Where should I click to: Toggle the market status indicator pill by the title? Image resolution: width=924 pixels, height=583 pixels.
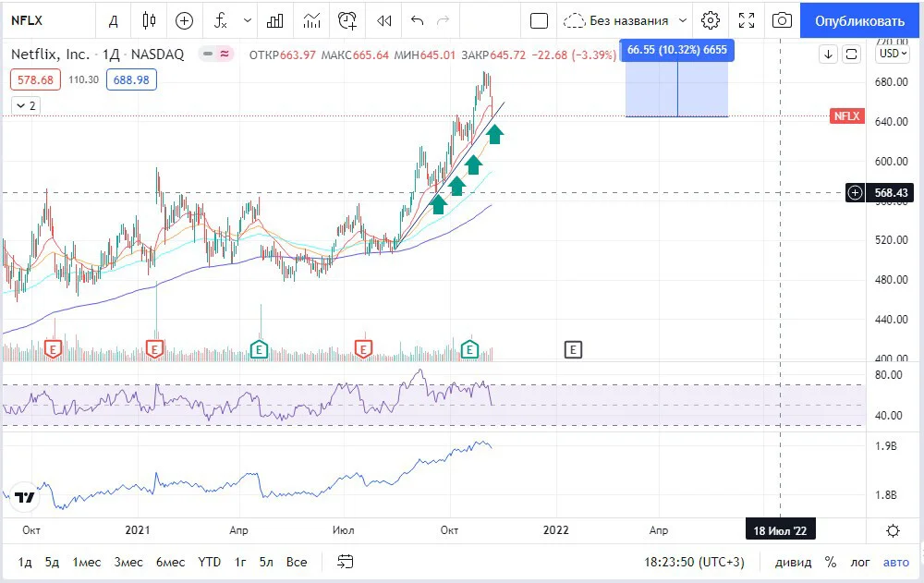click(216, 55)
